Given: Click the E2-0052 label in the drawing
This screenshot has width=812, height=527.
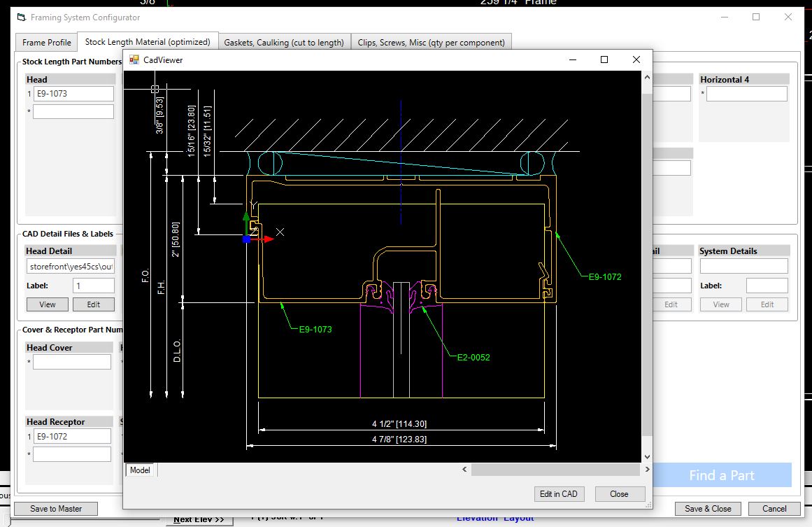Looking at the screenshot, I should [x=473, y=357].
